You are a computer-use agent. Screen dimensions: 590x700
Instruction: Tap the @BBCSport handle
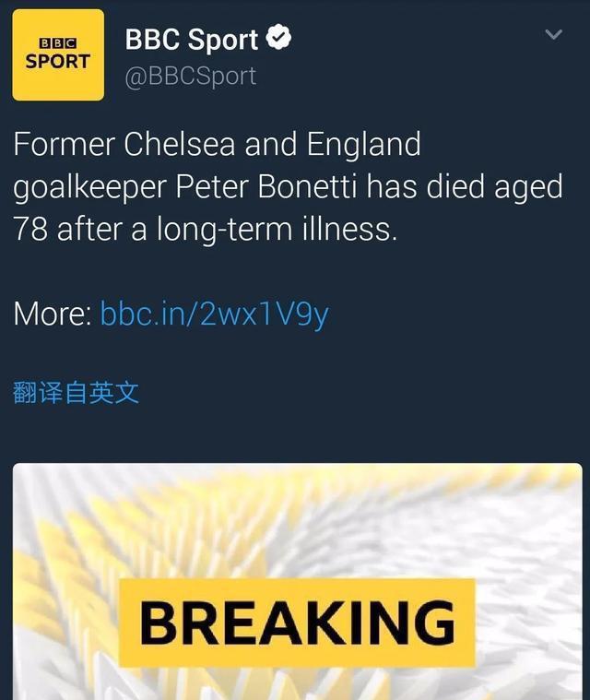[x=191, y=76]
